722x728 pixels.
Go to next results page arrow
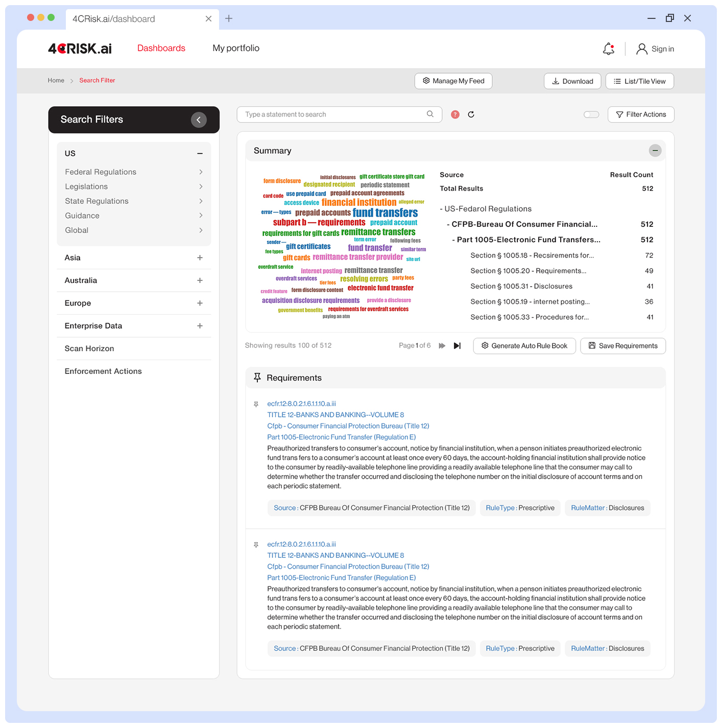tap(442, 346)
